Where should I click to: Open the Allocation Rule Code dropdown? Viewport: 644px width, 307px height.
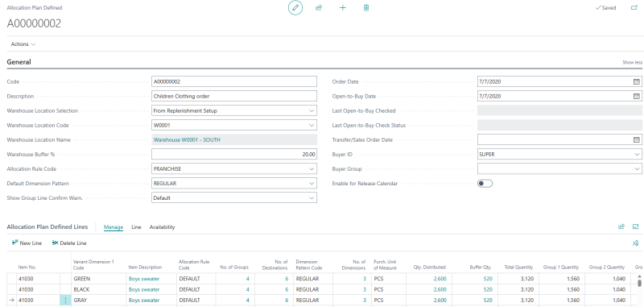tap(311, 169)
